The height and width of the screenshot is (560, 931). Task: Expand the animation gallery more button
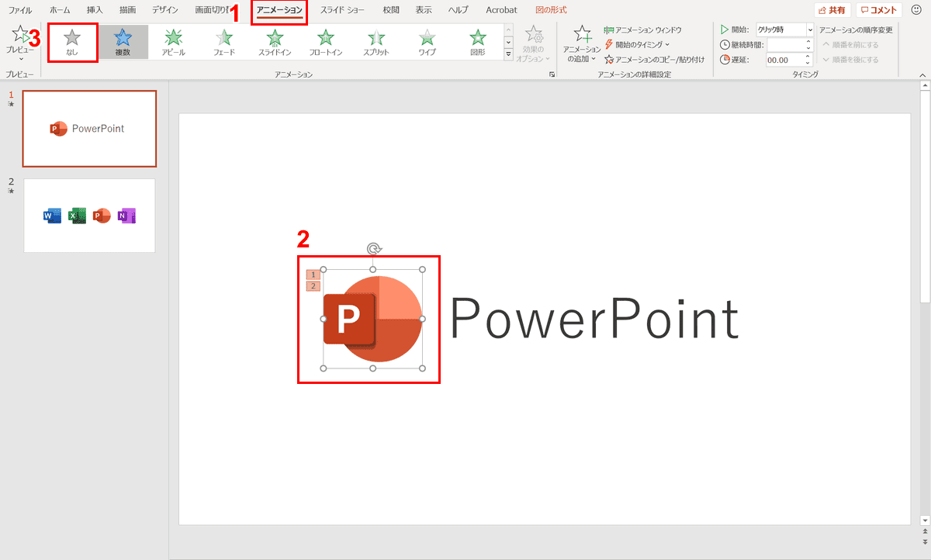[508, 55]
